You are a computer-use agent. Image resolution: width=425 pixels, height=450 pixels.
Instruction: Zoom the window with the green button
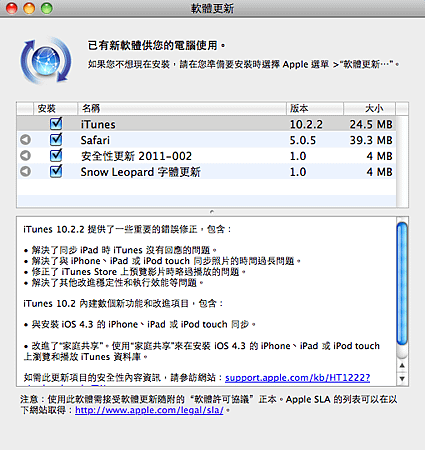pyautogui.click(x=47, y=8)
